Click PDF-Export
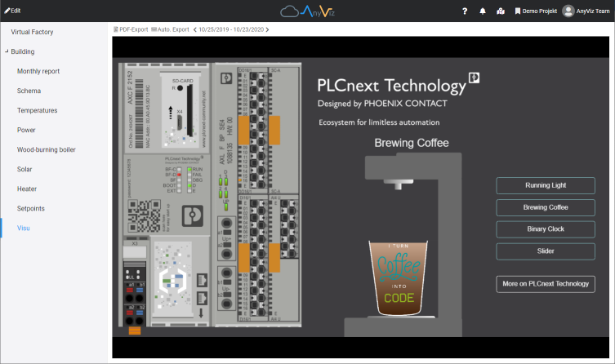This screenshot has height=364, width=615. click(x=131, y=29)
